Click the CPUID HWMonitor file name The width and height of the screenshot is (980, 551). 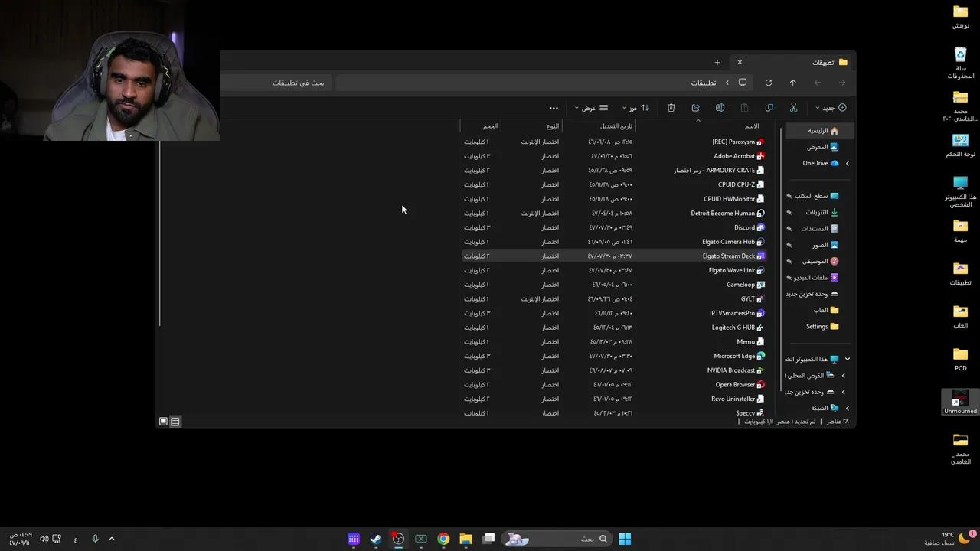(729, 199)
